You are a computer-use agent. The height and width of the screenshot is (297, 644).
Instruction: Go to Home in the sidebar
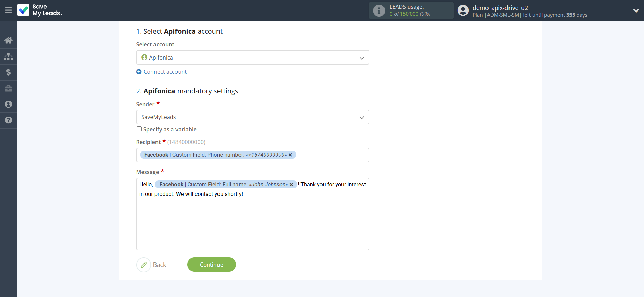[8, 40]
